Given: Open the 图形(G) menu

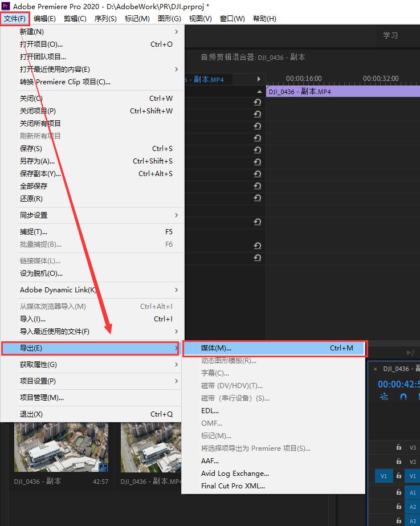Looking at the screenshot, I should 169,19.
